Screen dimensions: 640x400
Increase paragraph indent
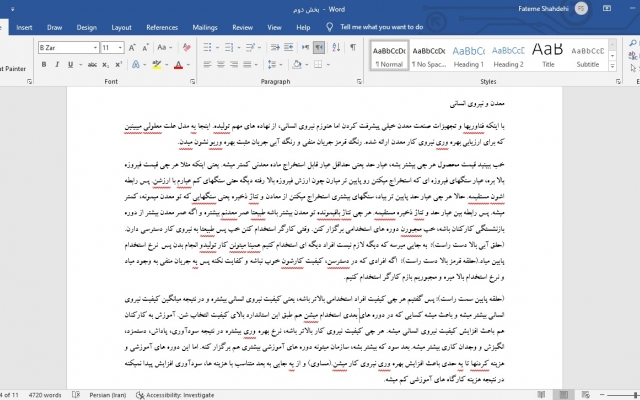(289, 48)
